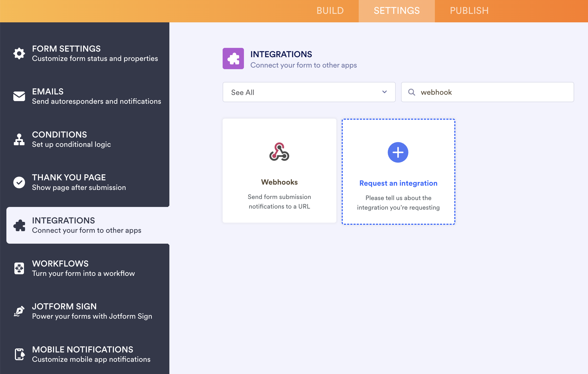Select the Webhooks integration card title
This screenshot has height=374, width=588.
[x=279, y=182]
